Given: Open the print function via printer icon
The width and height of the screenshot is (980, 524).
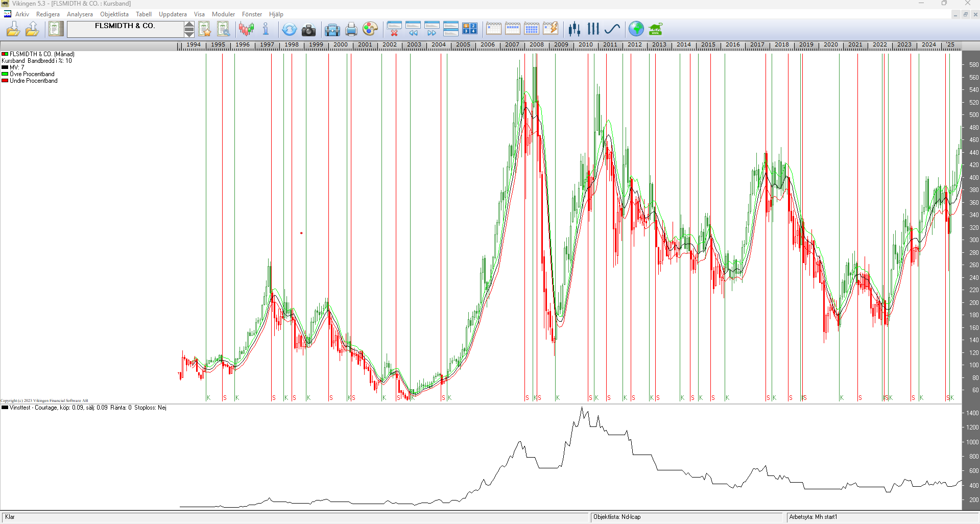Looking at the screenshot, I should (351, 30).
